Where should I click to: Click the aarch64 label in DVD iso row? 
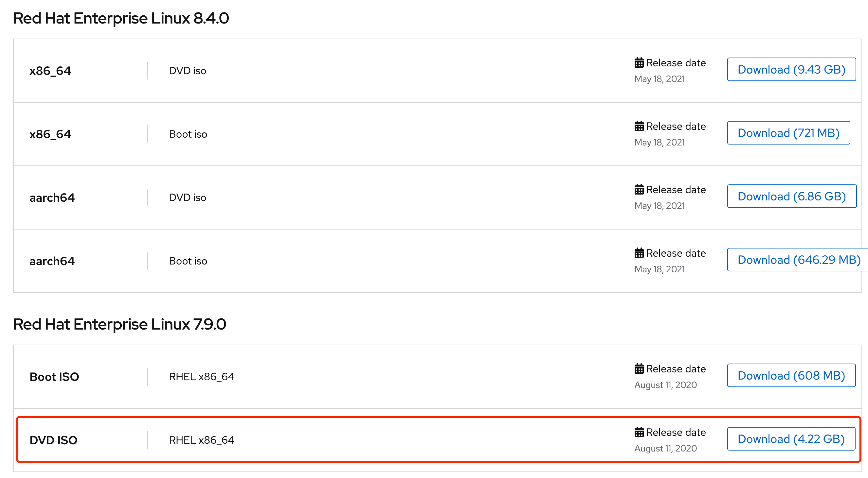pyautogui.click(x=52, y=197)
